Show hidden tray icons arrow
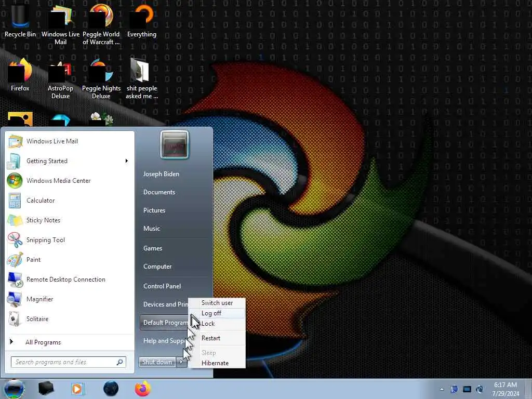532x399 pixels. [x=442, y=389]
